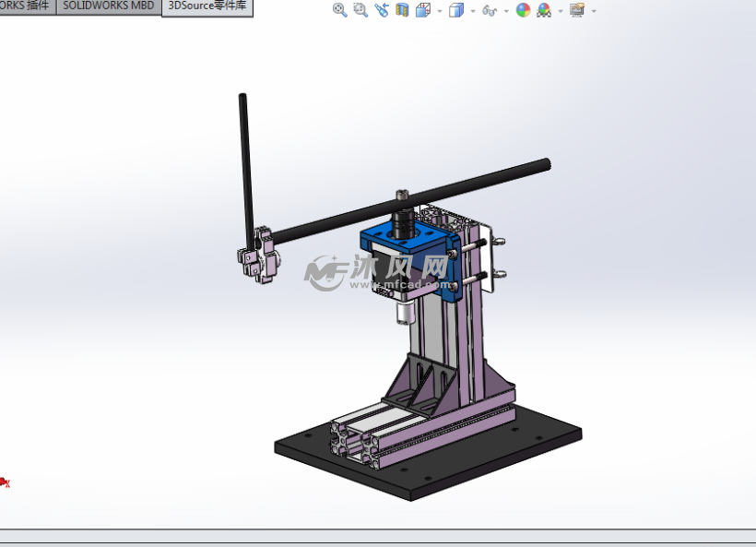Open the View Orientation dropdown arrow
The width and height of the screenshot is (756, 547).
(440, 10)
